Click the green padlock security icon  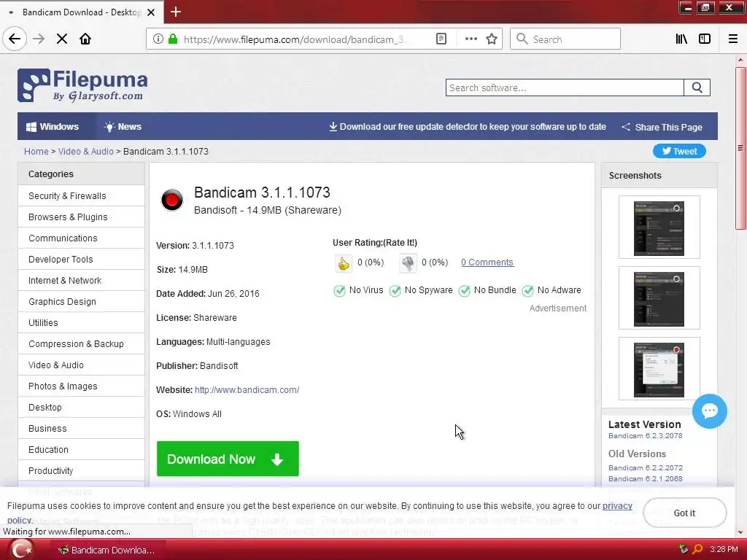173,39
